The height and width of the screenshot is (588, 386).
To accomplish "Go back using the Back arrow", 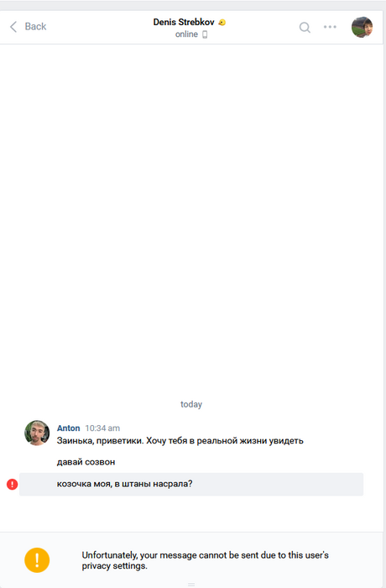I will pyautogui.click(x=13, y=27).
